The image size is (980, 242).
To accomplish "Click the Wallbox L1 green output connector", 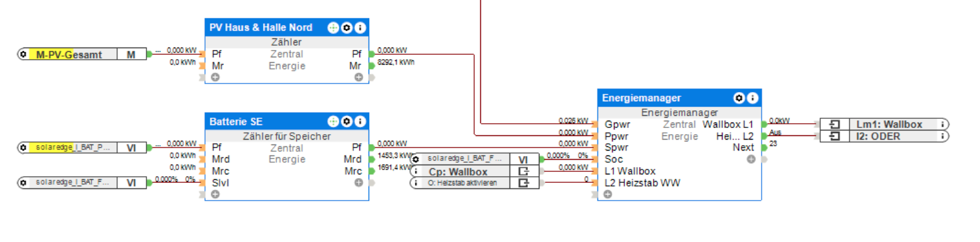I will (x=764, y=124).
